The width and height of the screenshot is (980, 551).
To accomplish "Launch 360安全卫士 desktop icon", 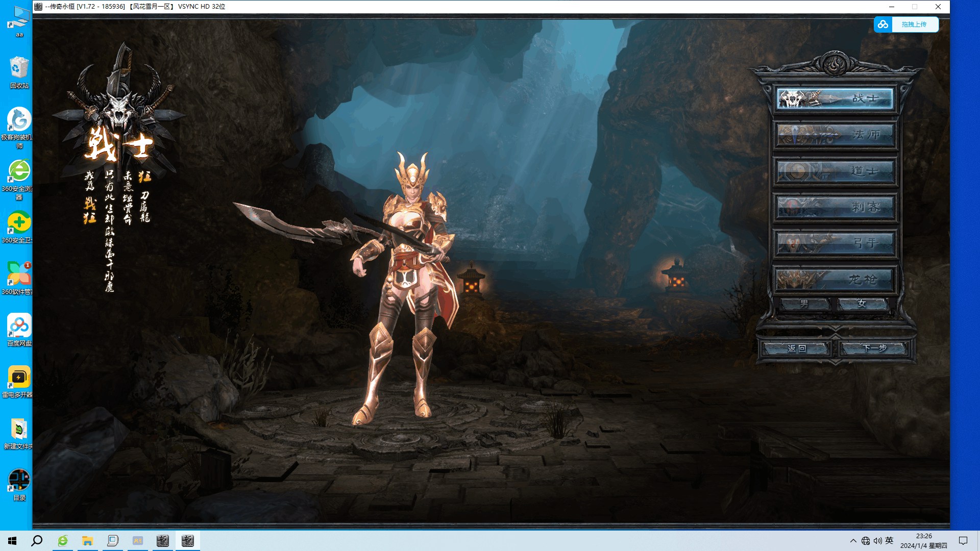I will (x=19, y=228).
